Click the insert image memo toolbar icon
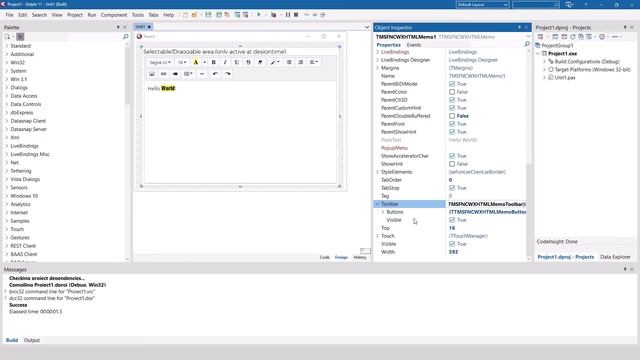The width and height of the screenshot is (640, 360). 152,74
